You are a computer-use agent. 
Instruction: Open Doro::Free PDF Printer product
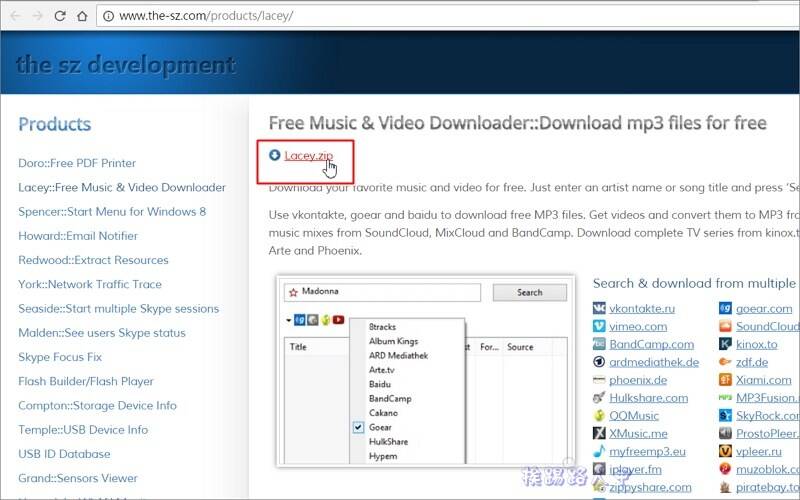click(x=77, y=163)
